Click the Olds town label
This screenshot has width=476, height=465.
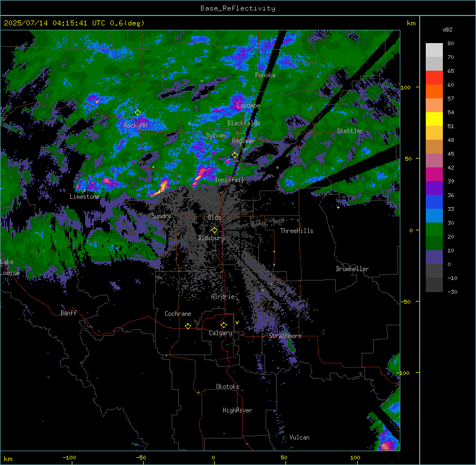[x=214, y=218]
